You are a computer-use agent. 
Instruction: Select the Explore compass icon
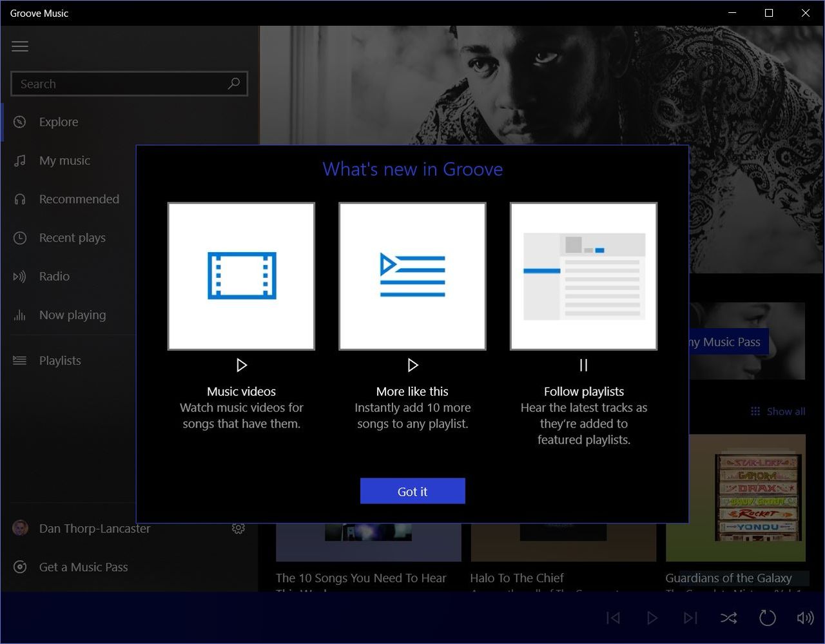click(x=20, y=122)
